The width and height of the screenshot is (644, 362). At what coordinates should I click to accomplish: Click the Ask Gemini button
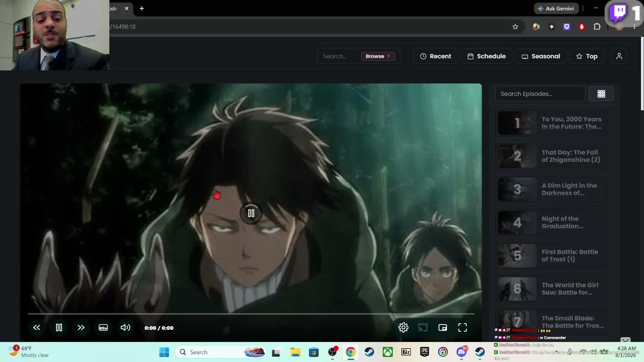click(x=555, y=9)
